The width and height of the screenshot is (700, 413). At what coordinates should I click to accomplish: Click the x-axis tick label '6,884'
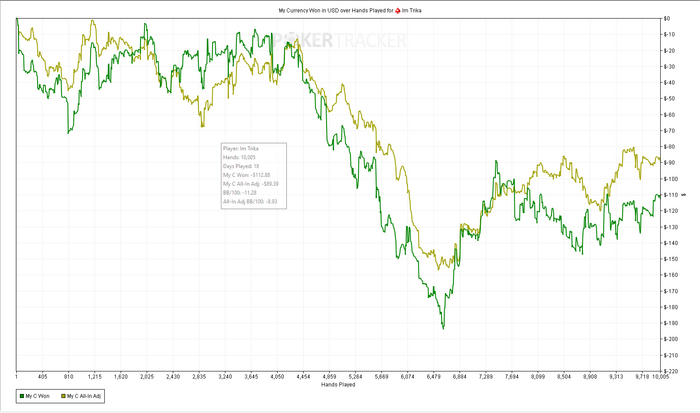[459, 377]
